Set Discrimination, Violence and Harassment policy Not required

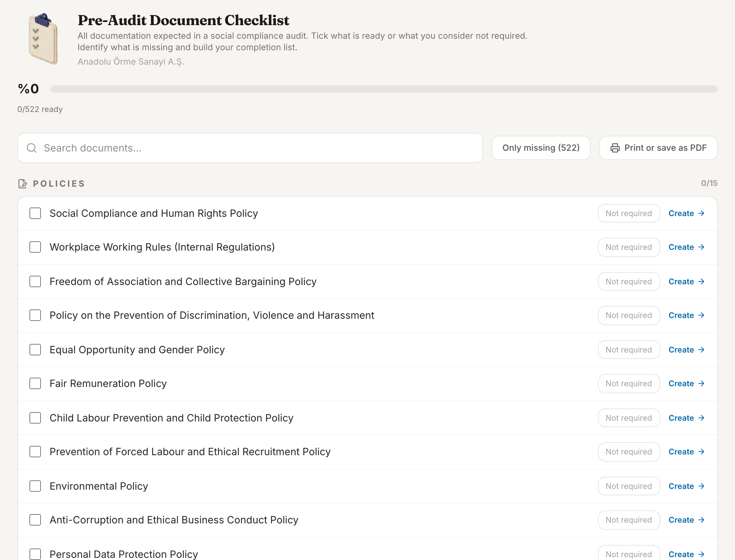(x=629, y=315)
